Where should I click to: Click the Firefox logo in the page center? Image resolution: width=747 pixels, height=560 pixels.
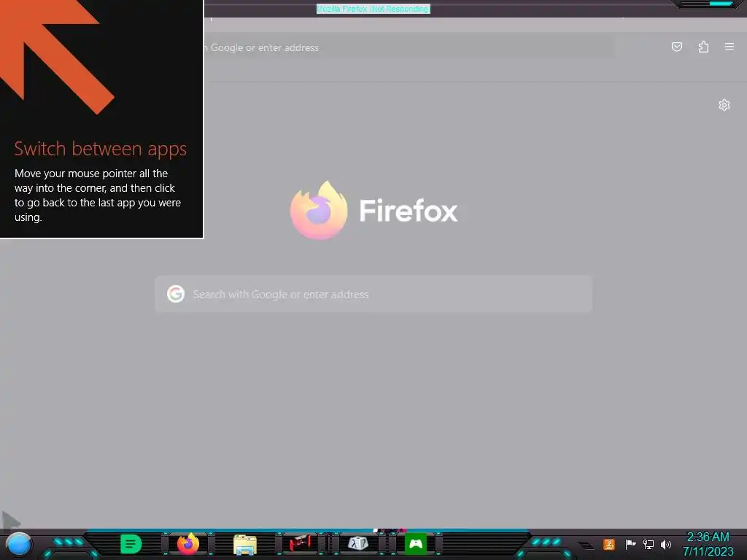click(320, 210)
